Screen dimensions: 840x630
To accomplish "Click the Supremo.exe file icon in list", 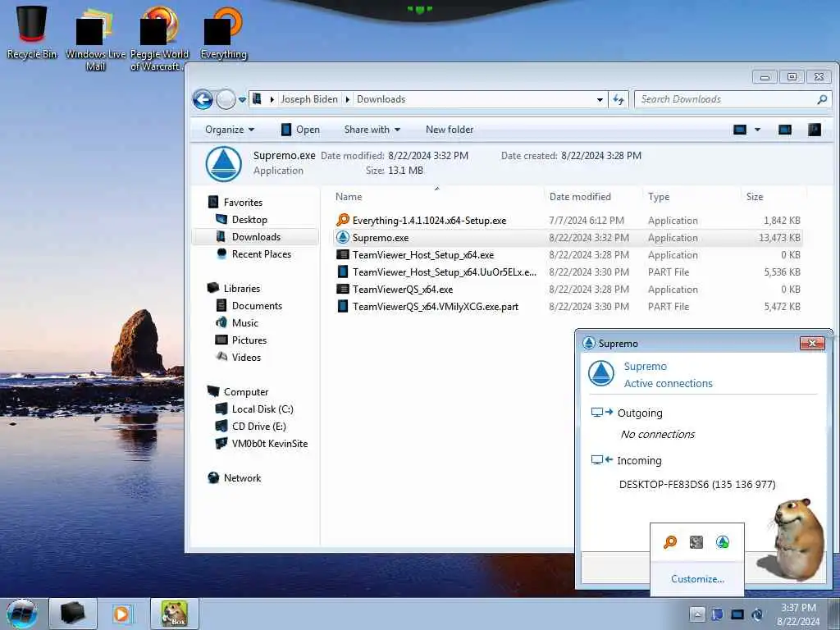I will pyautogui.click(x=343, y=237).
